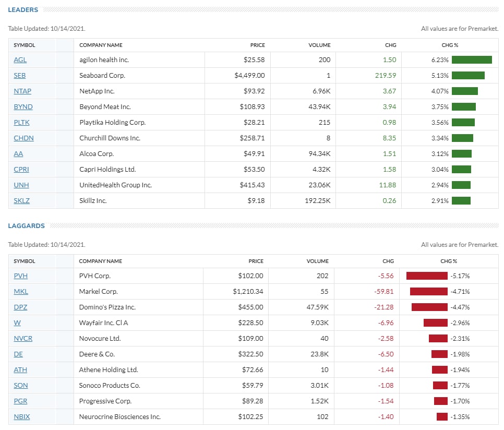Click Laggards table COMPANY NAME column header

click(x=101, y=261)
